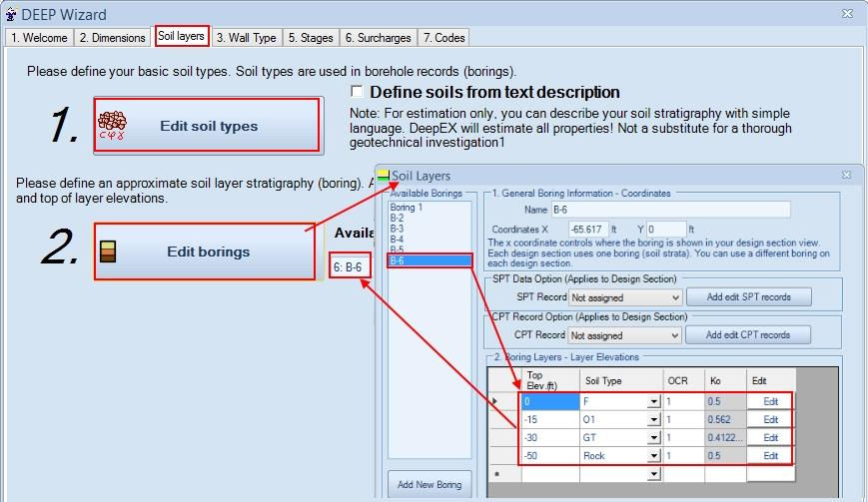
Task: Click the Coordinates X field -65.617
Action: (x=588, y=229)
